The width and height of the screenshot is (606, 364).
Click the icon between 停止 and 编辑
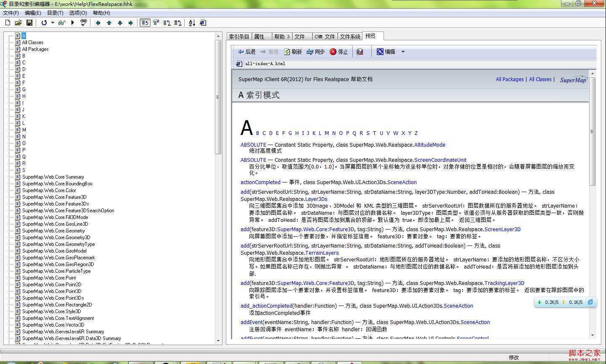point(360,52)
